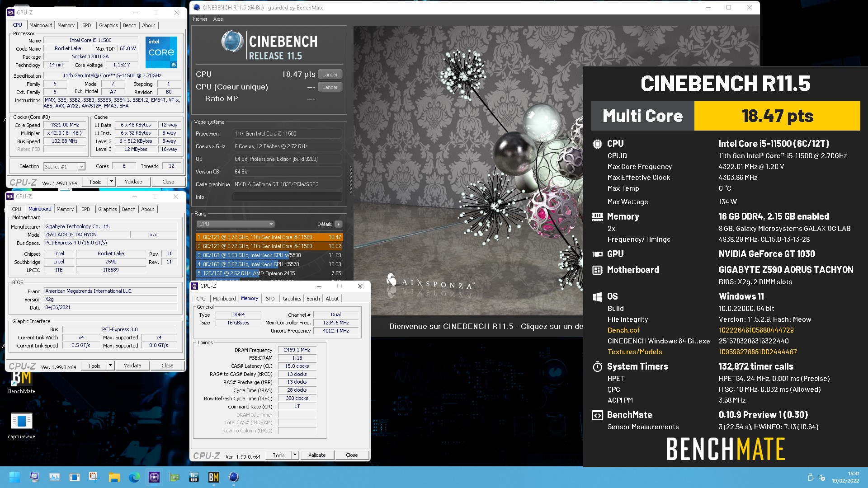Image resolution: width=868 pixels, height=488 pixels.
Task: Open Bench tab in CPU-Z Memory window
Action: [x=313, y=299]
